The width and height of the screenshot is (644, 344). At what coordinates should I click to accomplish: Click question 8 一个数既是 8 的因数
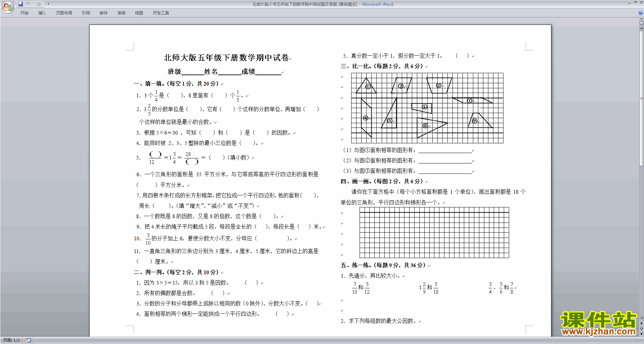click(208, 216)
